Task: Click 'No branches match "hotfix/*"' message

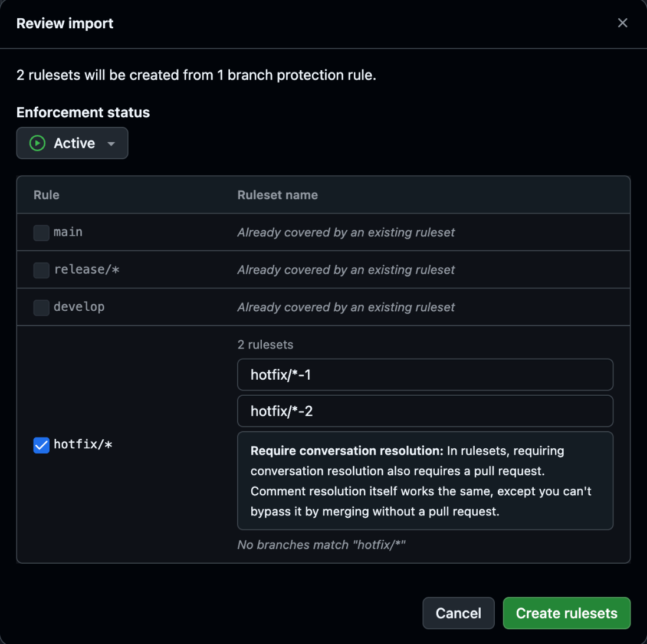Action: point(321,545)
